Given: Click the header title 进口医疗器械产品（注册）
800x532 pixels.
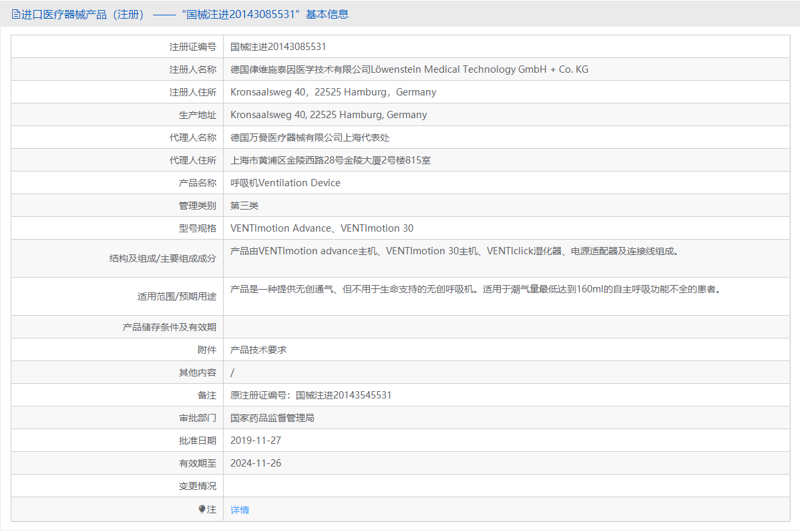Looking at the screenshot, I should click(83, 14).
